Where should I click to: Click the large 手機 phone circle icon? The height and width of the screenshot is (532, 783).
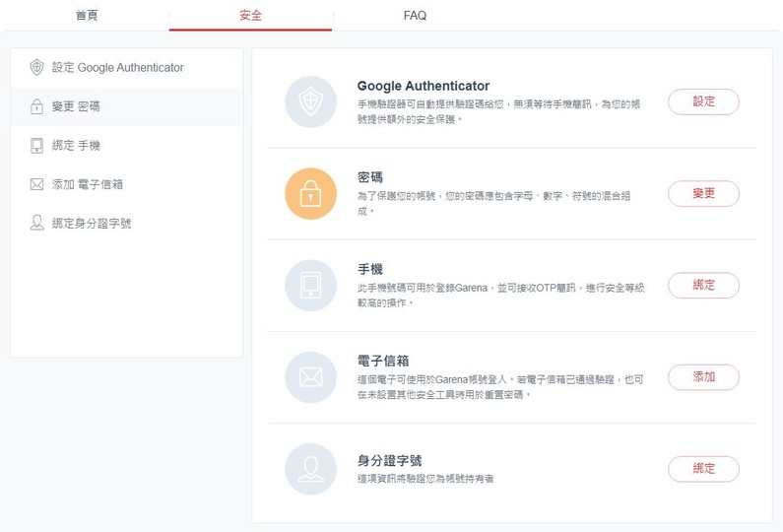310,285
